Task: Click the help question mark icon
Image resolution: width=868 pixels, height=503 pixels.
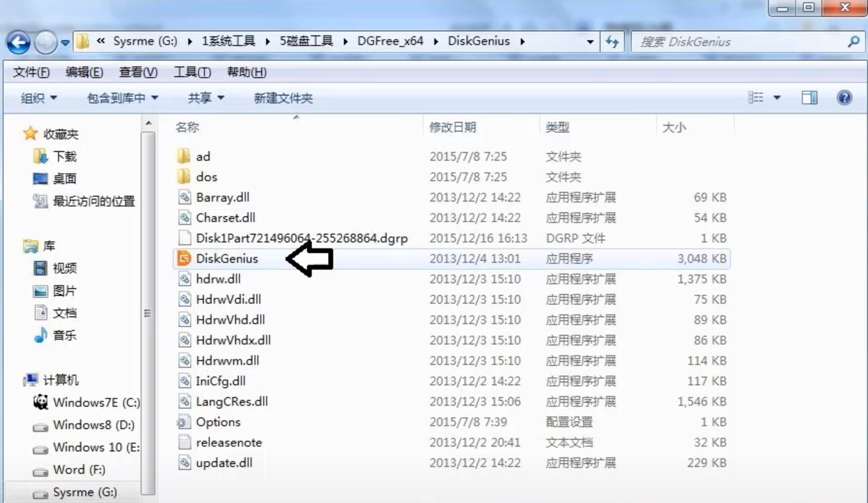Action: click(844, 98)
